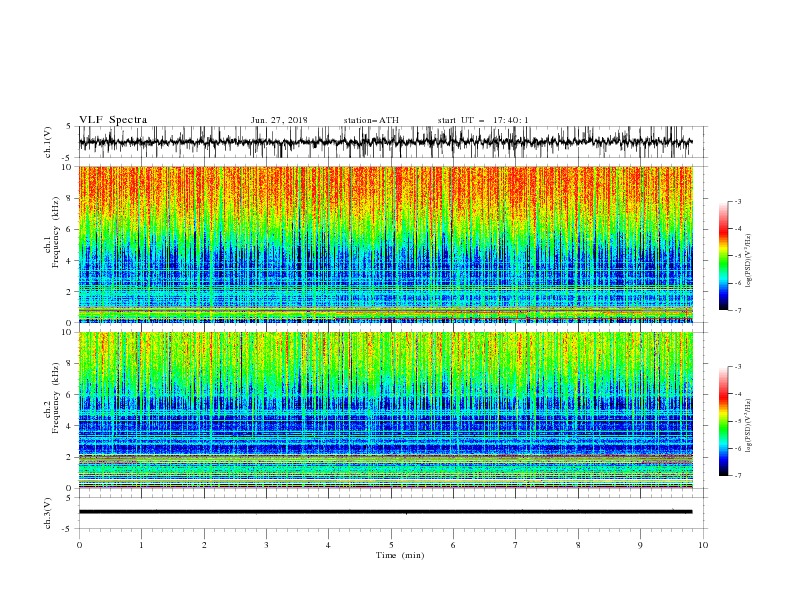Click the ch.2 frequency tick label "6"
The image size is (792, 612).
pyautogui.click(x=70, y=395)
